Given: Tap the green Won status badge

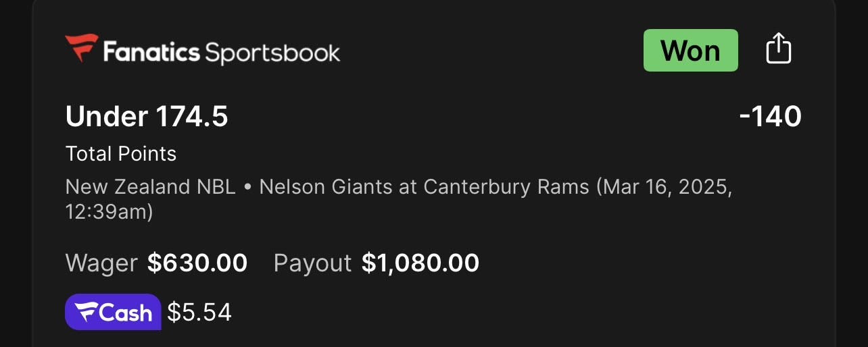Looking at the screenshot, I should pos(690,51).
